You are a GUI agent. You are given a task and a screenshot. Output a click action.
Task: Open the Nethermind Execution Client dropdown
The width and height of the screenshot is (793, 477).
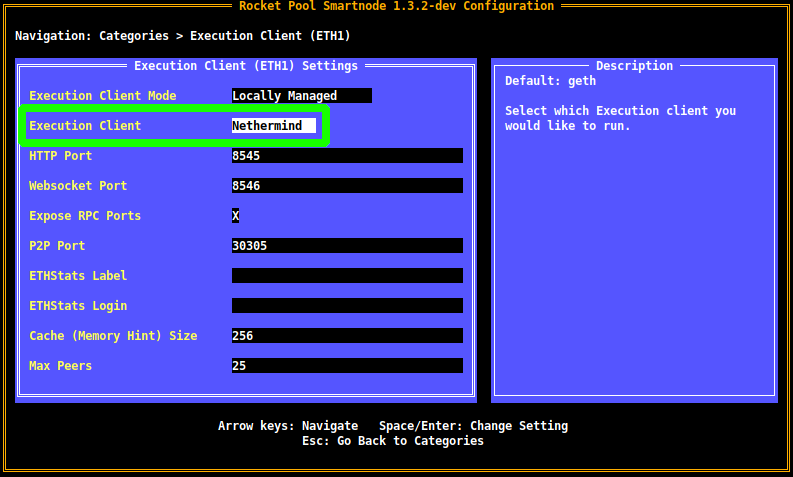pyautogui.click(x=273, y=126)
